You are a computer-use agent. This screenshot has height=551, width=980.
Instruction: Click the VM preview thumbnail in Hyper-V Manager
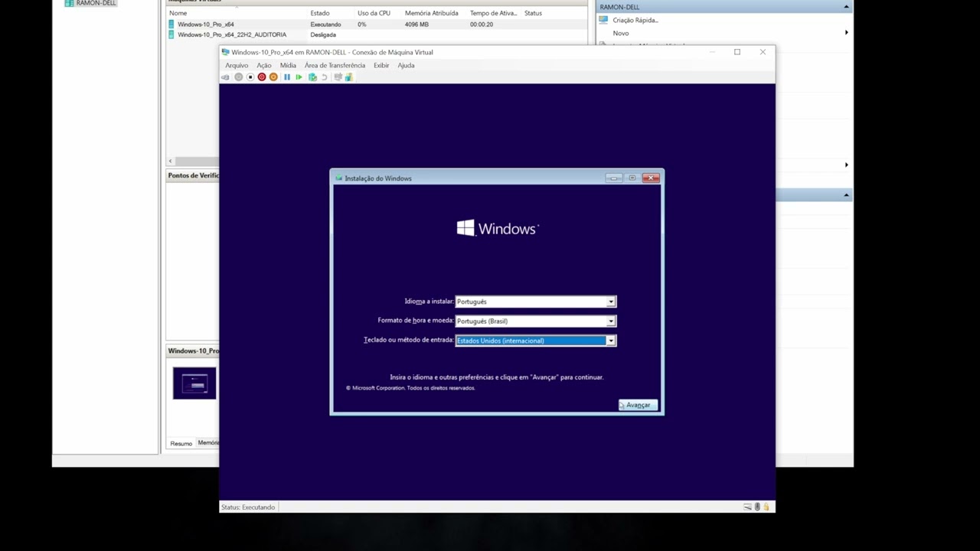click(194, 383)
